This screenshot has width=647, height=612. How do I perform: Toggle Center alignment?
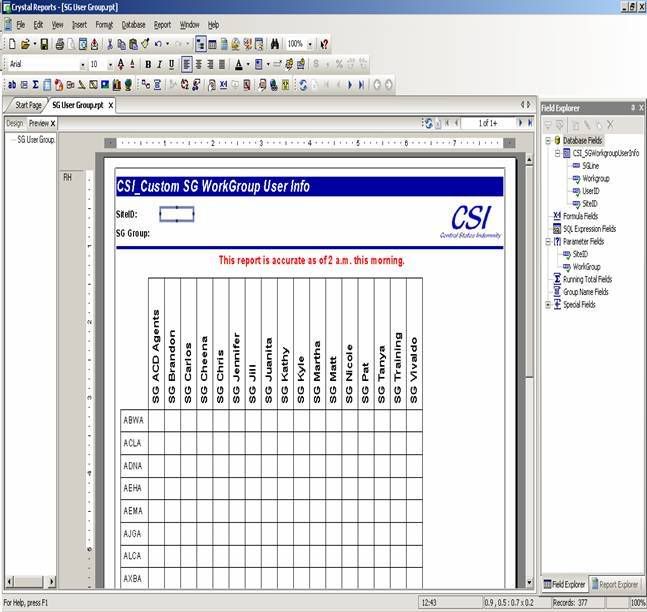[198, 64]
